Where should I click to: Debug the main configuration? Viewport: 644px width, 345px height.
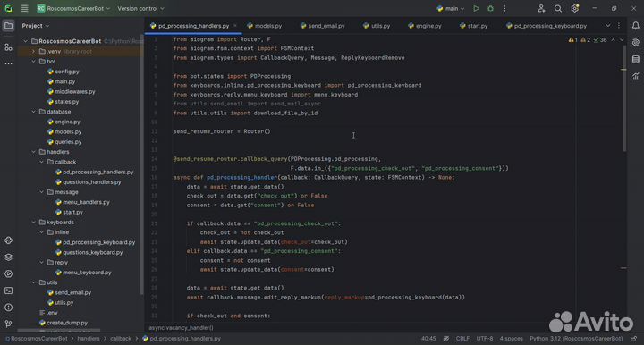coord(490,8)
